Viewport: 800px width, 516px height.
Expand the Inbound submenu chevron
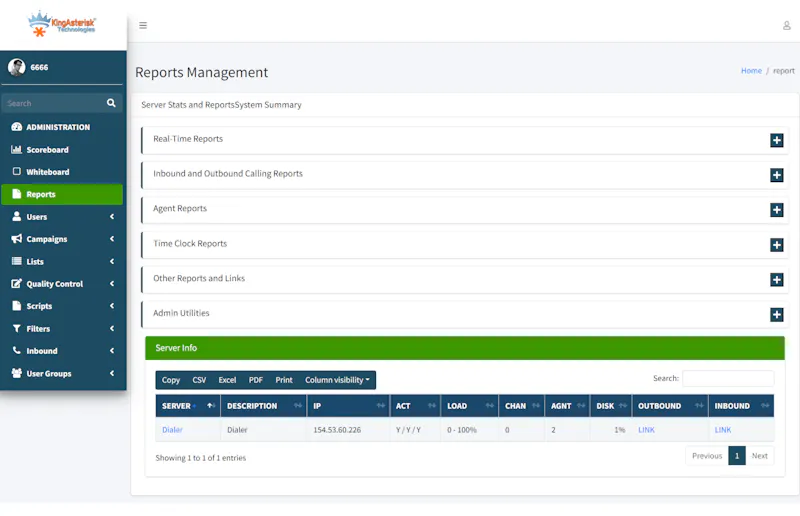tap(112, 350)
